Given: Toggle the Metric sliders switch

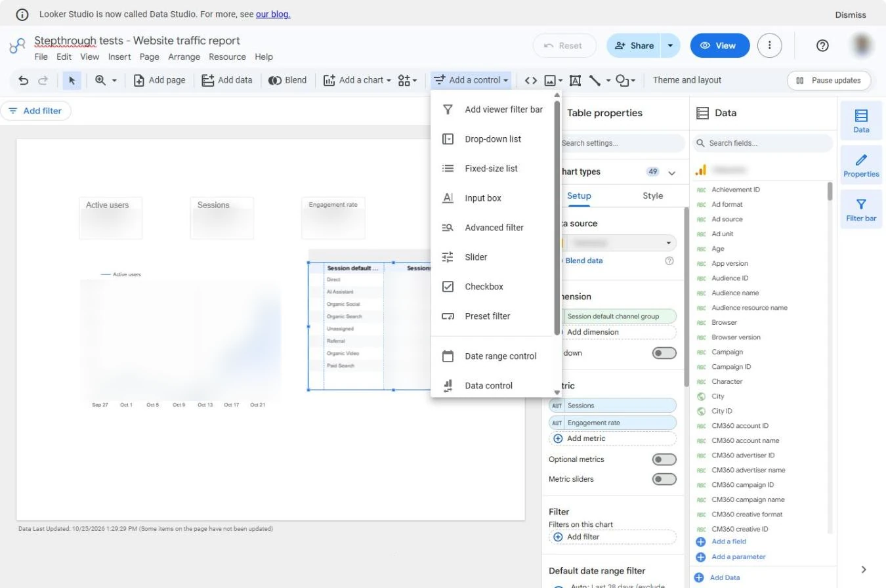Looking at the screenshot, I should pyautogui.click(x=664, y=479).
